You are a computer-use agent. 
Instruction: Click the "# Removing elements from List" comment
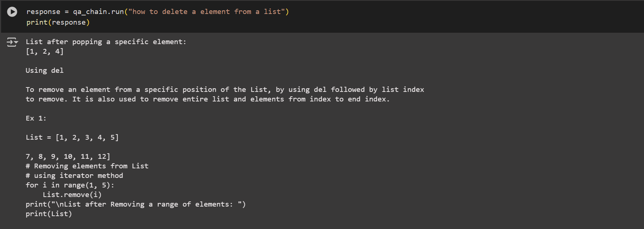click(x=87, y=166)
